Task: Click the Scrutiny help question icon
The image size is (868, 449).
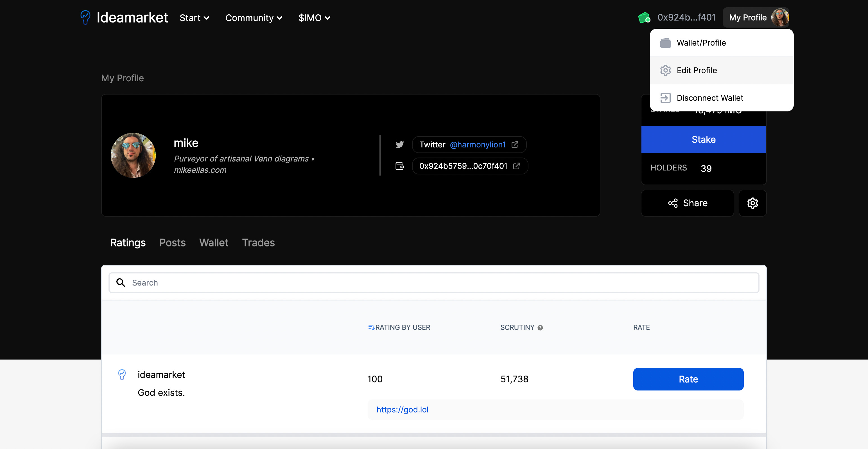Action: tap(540, 327)
